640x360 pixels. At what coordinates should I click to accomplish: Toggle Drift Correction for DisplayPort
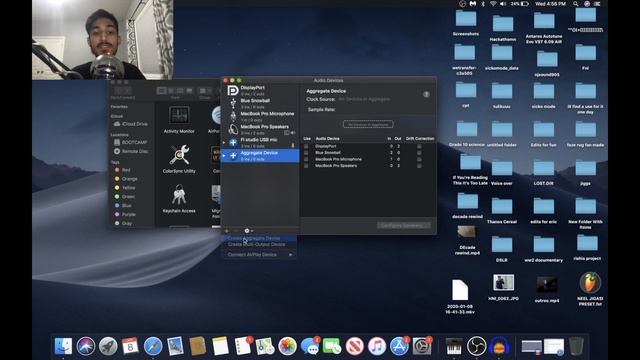pos(419,146)
